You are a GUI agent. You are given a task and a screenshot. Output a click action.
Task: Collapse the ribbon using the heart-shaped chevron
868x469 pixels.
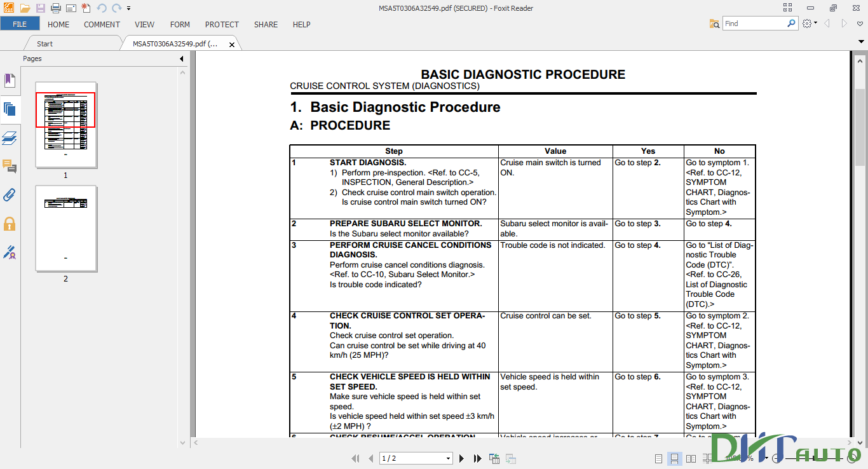tap(860, 24)
